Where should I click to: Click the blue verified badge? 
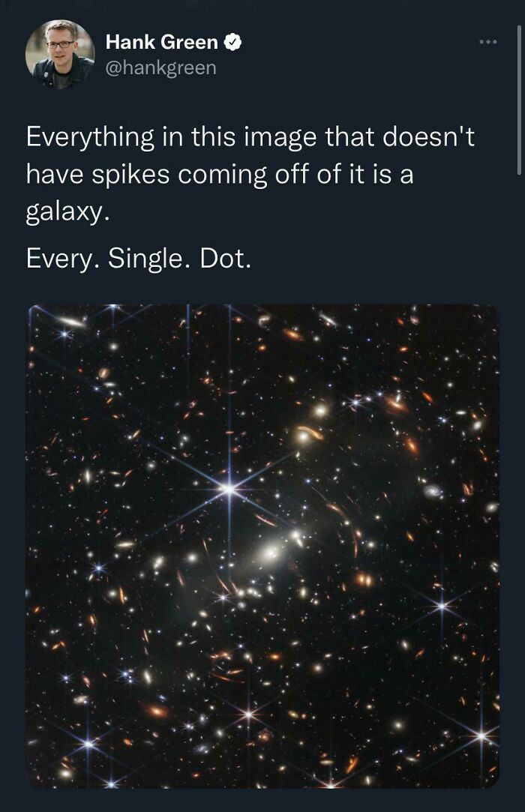[233, 43]
